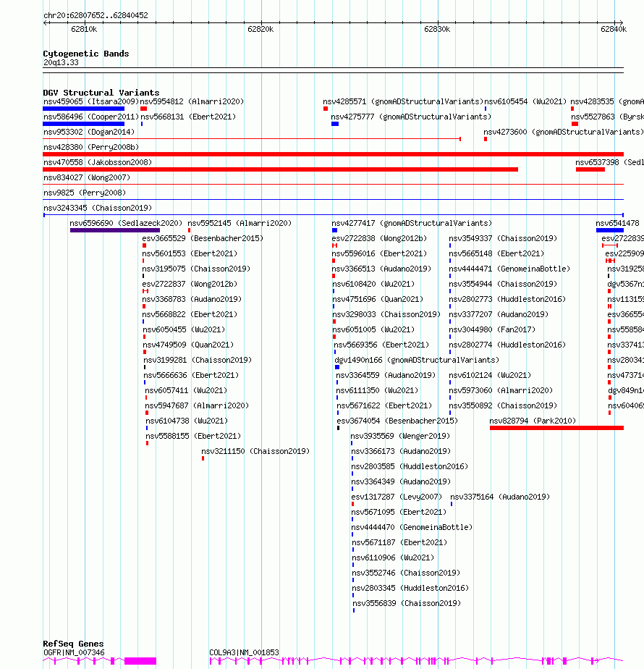Open nsv5947687 (Almarri2020) variant

[197, 405]
